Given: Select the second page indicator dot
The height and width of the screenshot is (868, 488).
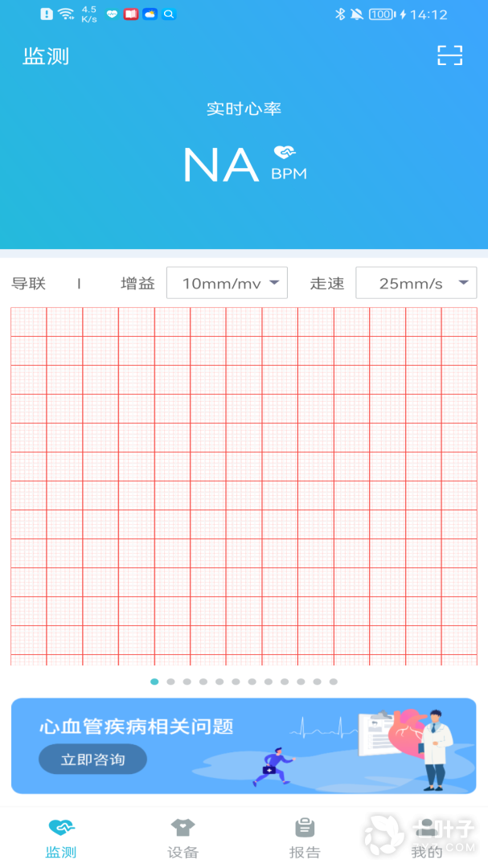Looking at the screenshot, I should click(x=170, y=682).
